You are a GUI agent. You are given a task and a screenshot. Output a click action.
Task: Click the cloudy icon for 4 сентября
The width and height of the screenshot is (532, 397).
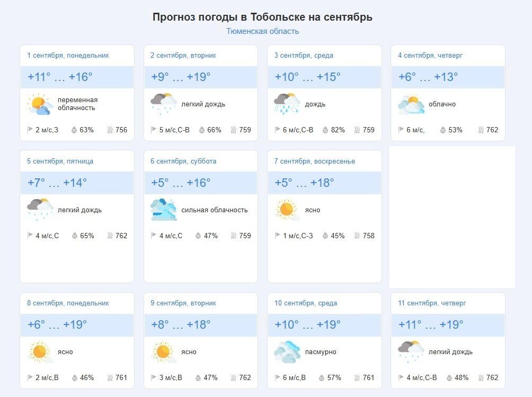pyautogui.click(x=411, y=104)
